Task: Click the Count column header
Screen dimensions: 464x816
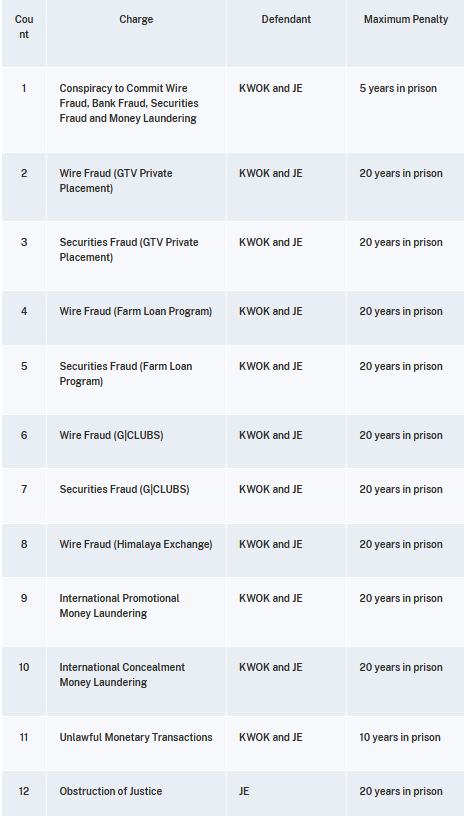Action: [24, 27]
